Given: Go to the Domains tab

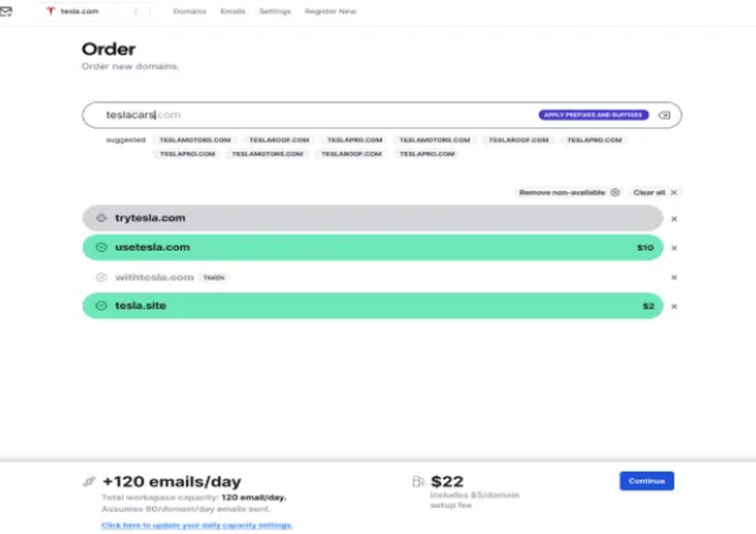Looking at the screenshot, I should (x=190, y=11).
